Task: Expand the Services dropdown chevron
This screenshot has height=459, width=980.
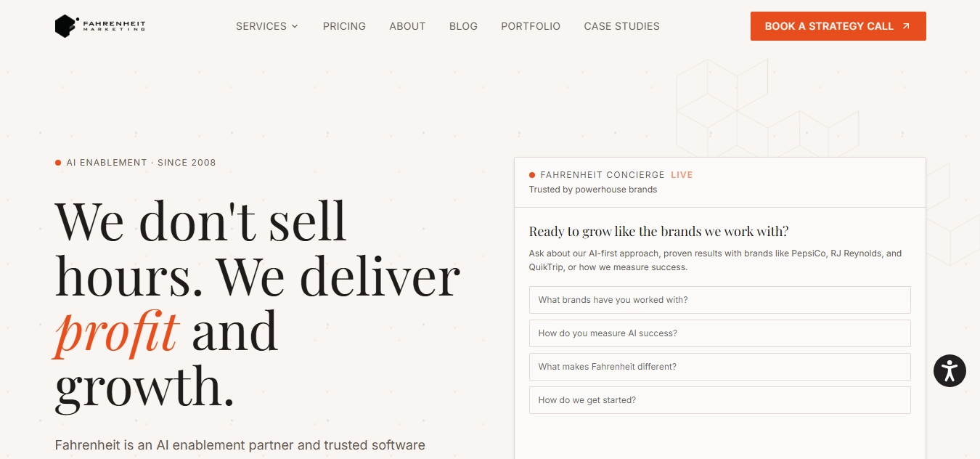Action: click(x=295, y=26)
